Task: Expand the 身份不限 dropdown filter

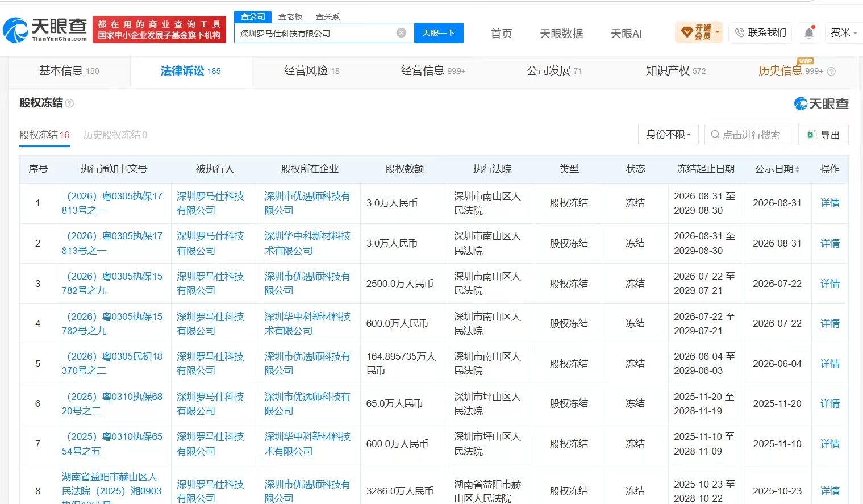Action: (x=668, y=135)
